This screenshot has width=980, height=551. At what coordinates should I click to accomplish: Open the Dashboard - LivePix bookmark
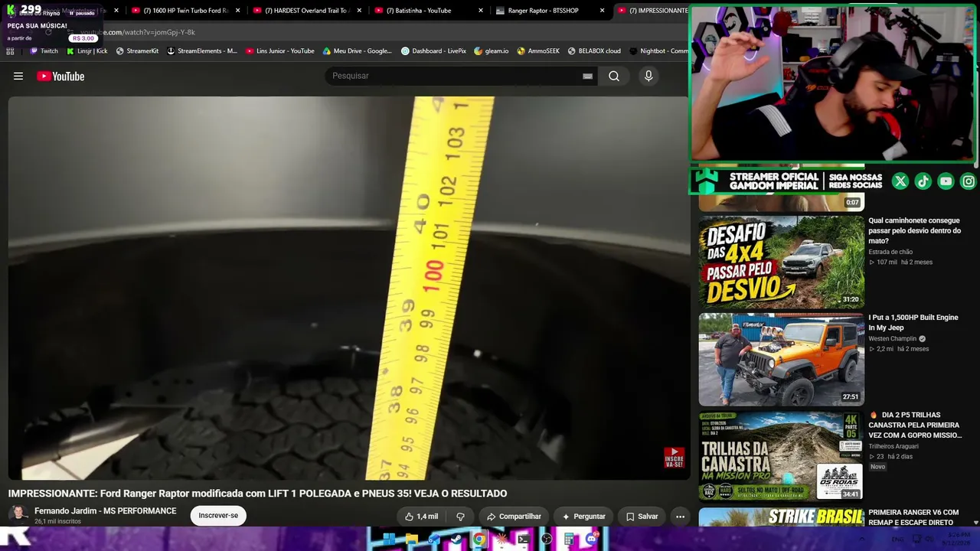(433, 51)
